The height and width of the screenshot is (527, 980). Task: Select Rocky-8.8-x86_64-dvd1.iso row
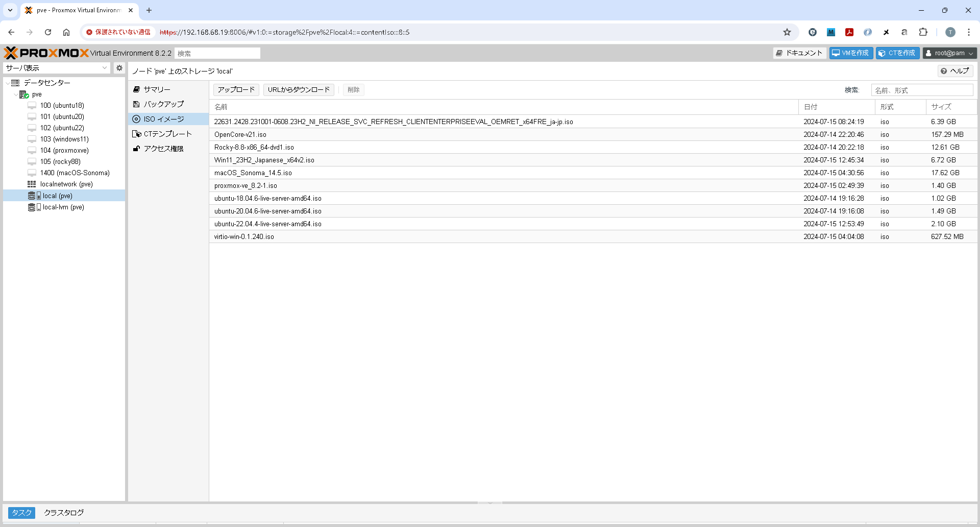click(593, 148)
